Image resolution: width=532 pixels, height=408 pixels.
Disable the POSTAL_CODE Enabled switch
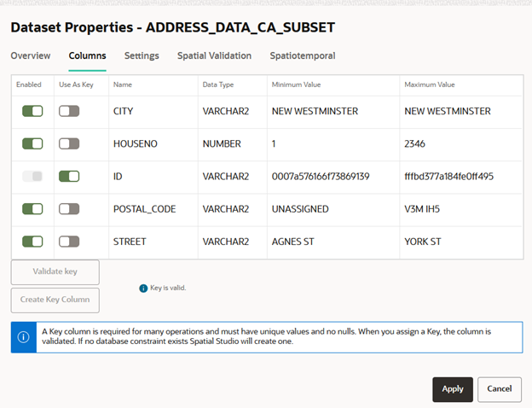point(32,209)
